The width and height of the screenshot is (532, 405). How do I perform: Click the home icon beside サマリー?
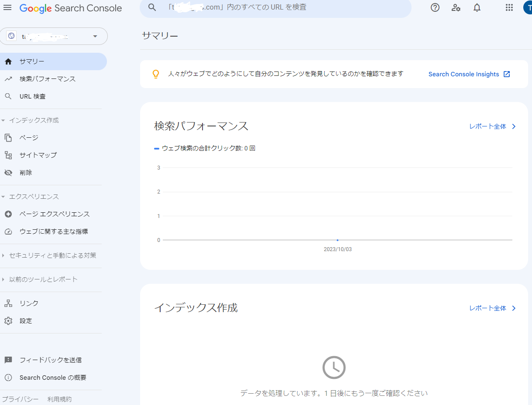click(x=8, y=61)
